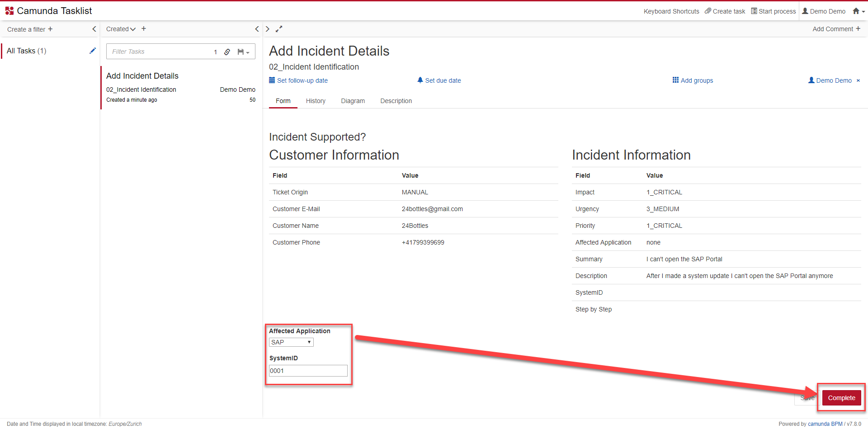Switch to Description tab
This screenshot has height=429, width=868.
click(x=396, y=101)
